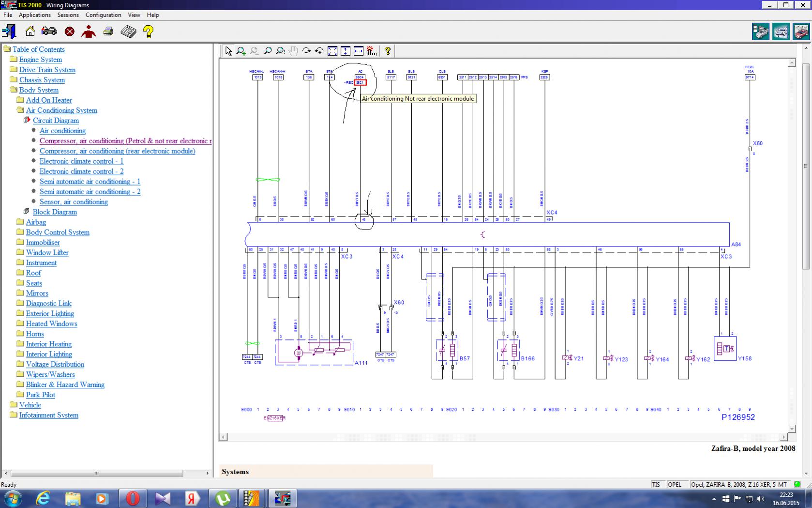Click the fit to window icon
The width and height of the screenshot is (812, 508).
pyautogui.click(x=332, y=51)
